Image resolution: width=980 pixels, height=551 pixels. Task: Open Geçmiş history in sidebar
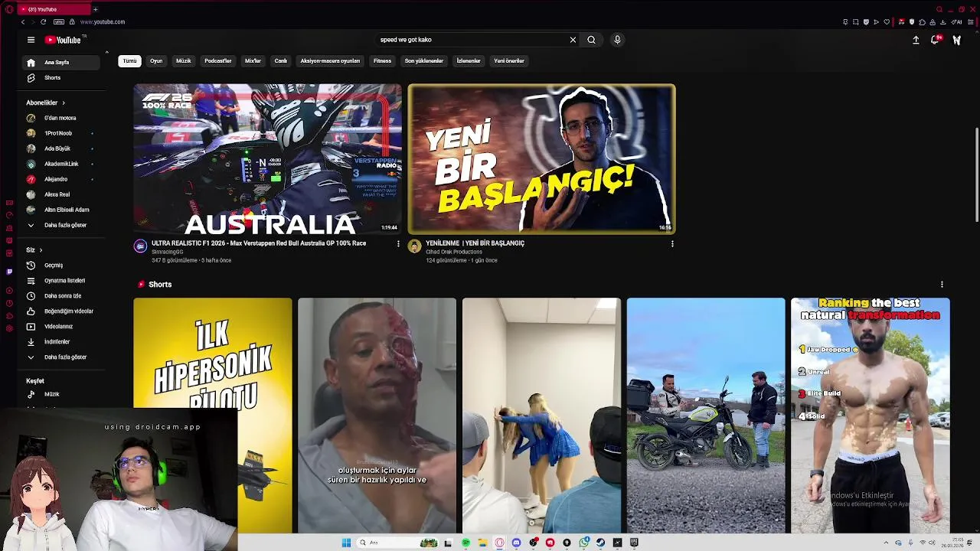pos(60,266)
